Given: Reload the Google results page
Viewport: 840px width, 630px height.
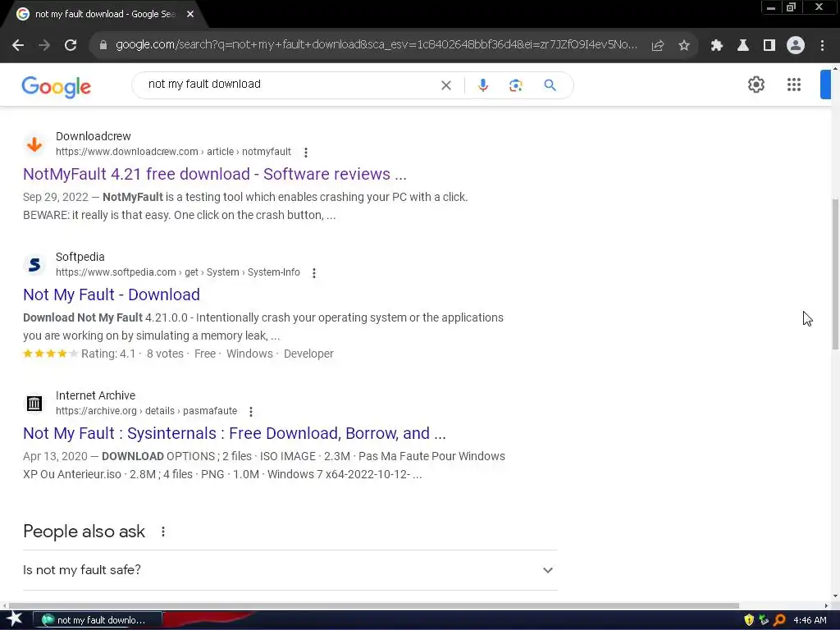Looking at the screenshot, I should pos(71,46).
